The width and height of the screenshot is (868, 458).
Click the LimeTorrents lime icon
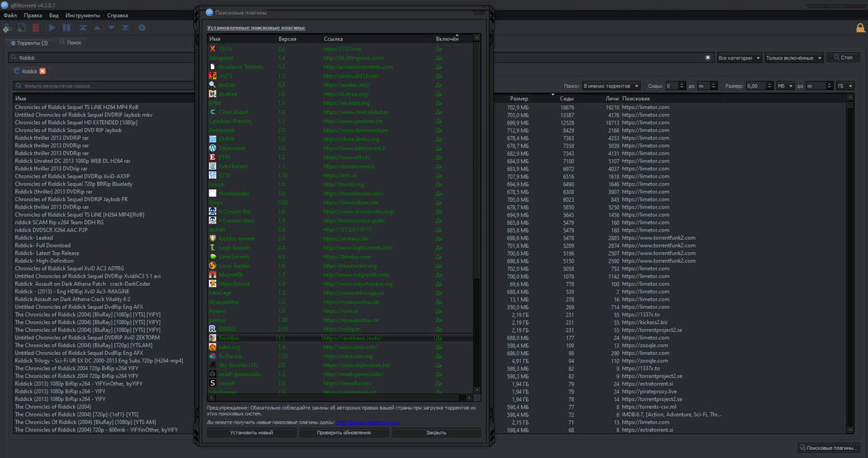[x=213, y=257]
